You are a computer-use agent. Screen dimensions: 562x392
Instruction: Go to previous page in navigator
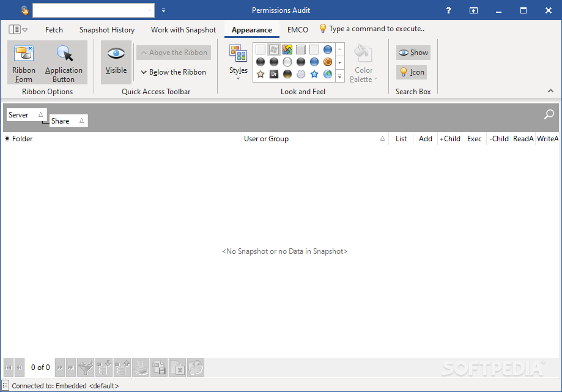click(20, 368)
